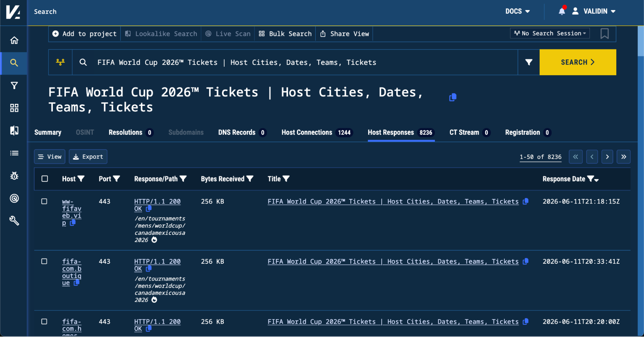Go to previous results page

[592, 157]
